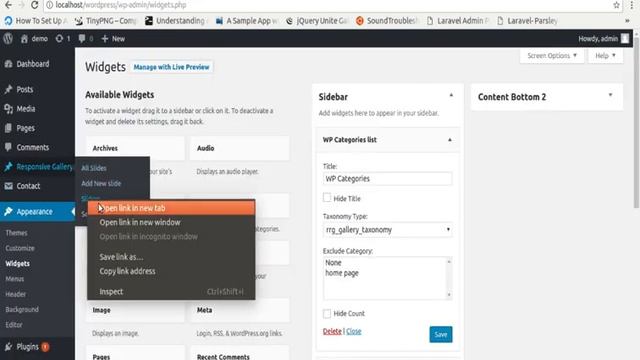Expand the Help panel
The height and width of the screenshot is (360, 640).
click(605, 56)
